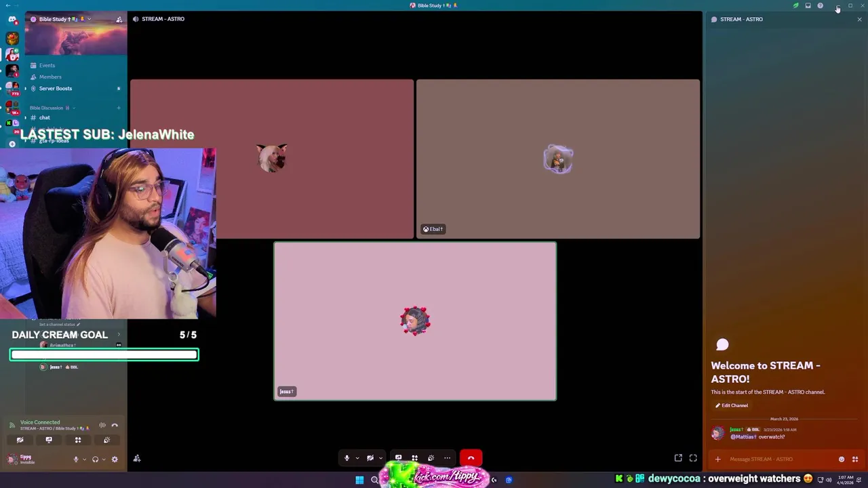Mute microphone in call control bar
This screenshot has width=868, height=488.
[x=347, y=458]
